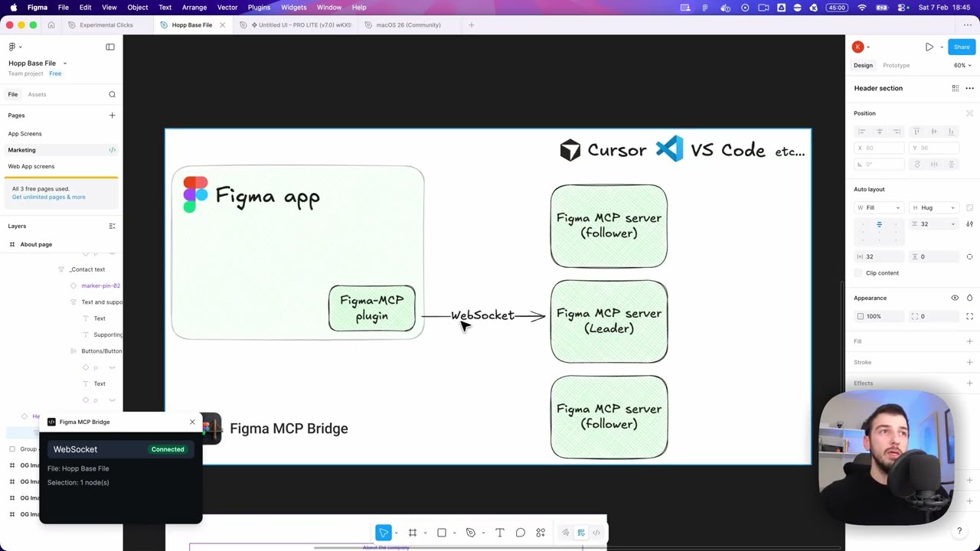Switch to Dev Mode toggle in toolbar
980x551 pixels.
click(596, 533)
